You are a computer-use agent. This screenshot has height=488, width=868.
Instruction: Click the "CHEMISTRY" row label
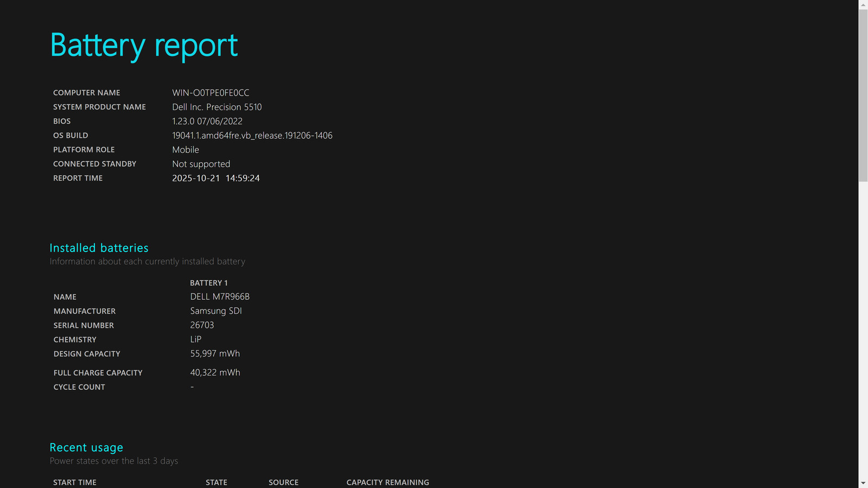coord(75,339)
